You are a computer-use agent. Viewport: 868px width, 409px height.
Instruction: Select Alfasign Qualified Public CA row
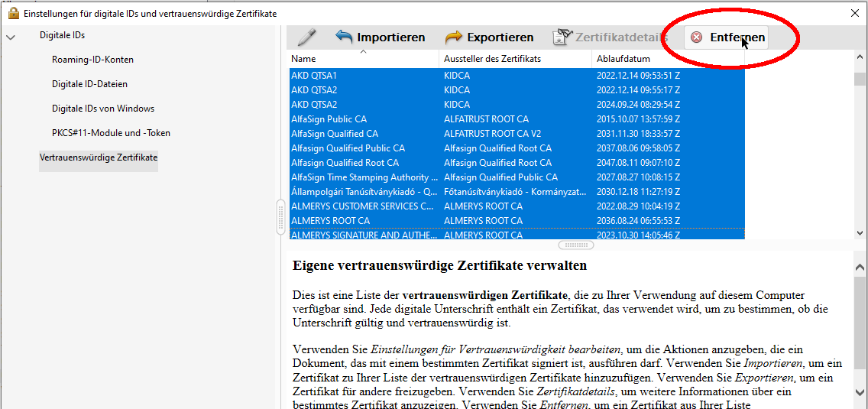pos(517,148)
